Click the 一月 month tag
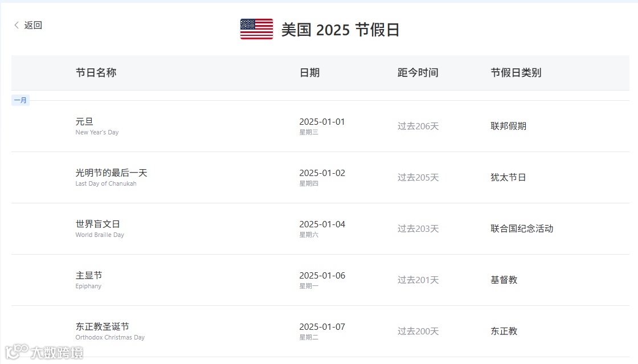This screenshot has width=638, height=364. pyautogui.click(x=21, y=100)
